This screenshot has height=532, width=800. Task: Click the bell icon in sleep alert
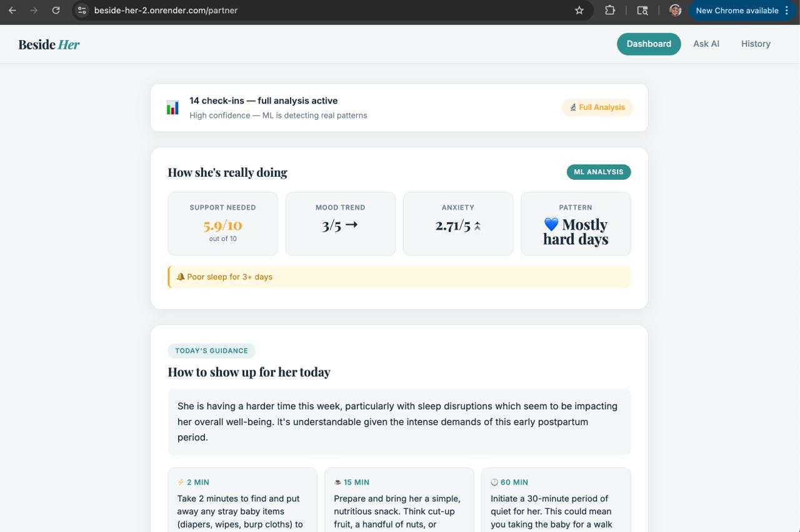[181, 277]
